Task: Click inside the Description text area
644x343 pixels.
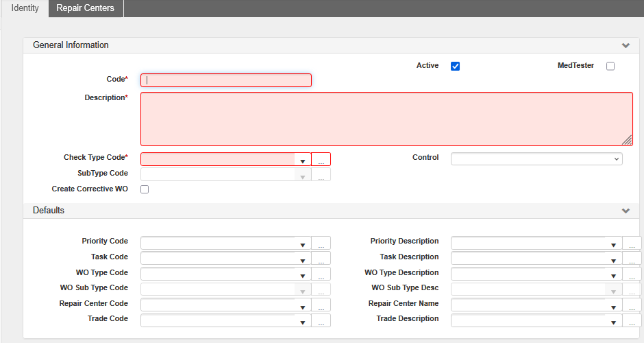Action: coord(386,119)
